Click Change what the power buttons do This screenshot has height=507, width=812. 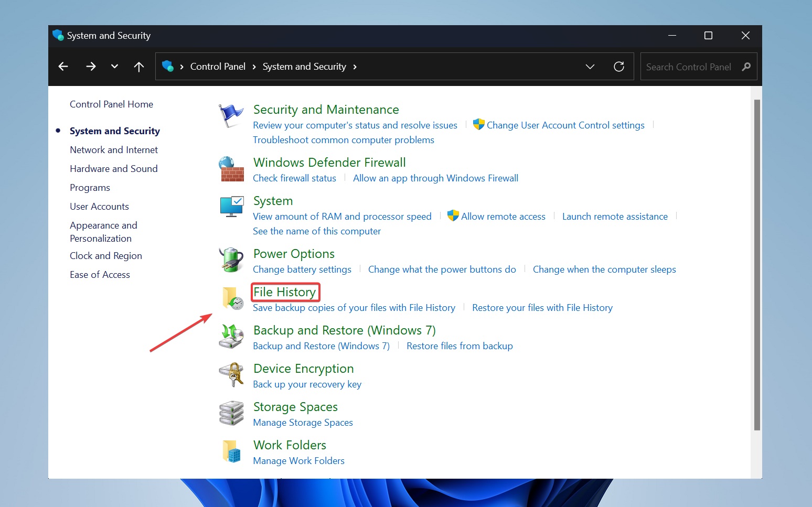tap(442, 269)
